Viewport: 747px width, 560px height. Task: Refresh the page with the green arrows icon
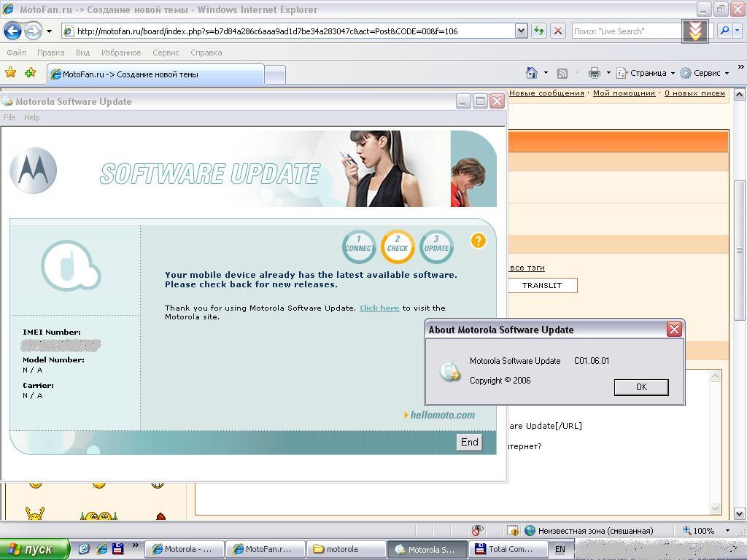pos(539,31)
